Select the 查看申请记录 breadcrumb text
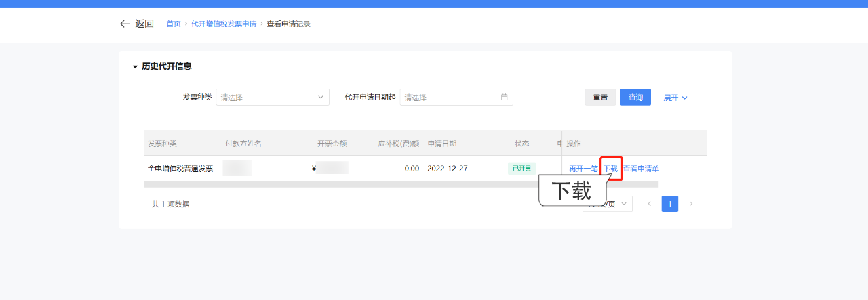 coord(288,24)
